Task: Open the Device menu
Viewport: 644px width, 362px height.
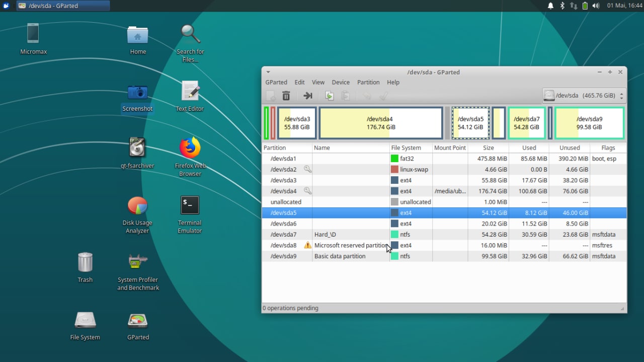Action: pyautogui.click(x=341, y=82)
